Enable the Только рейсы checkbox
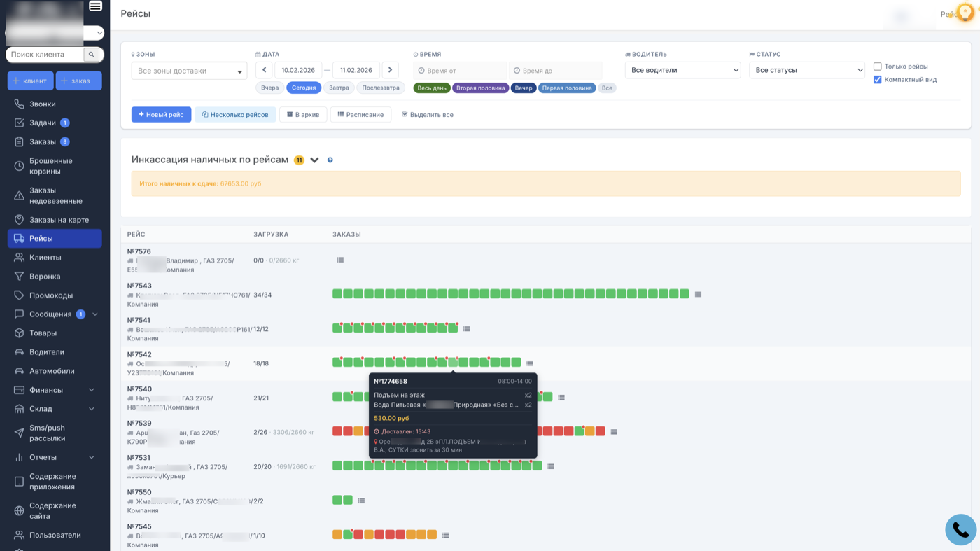This screenshot has height=551, width=980. pos(877,67)
